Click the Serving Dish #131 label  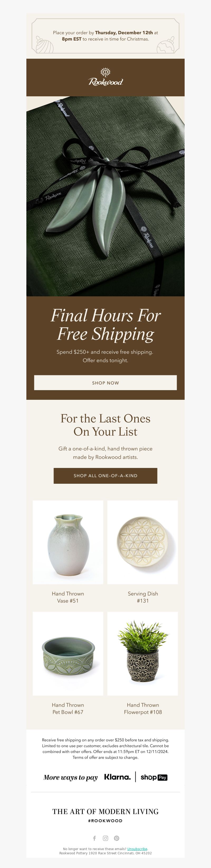tap(143, 597)
